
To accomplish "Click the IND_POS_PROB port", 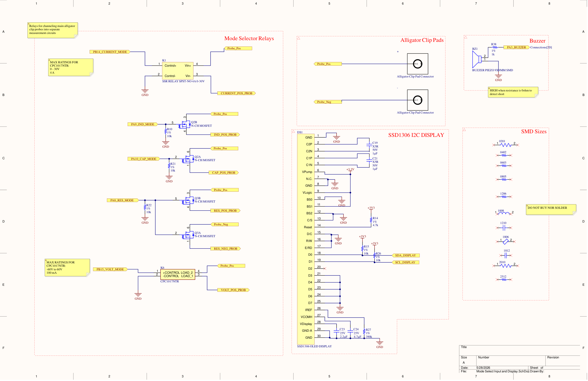I will point(225,135).
